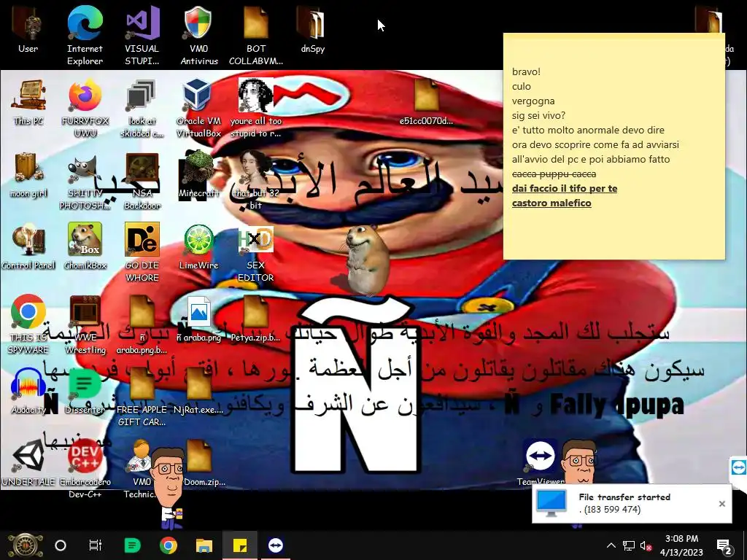Open the GO DIE WHORE icon
This screenshot has width=747, height=560.
click(142, 241)
